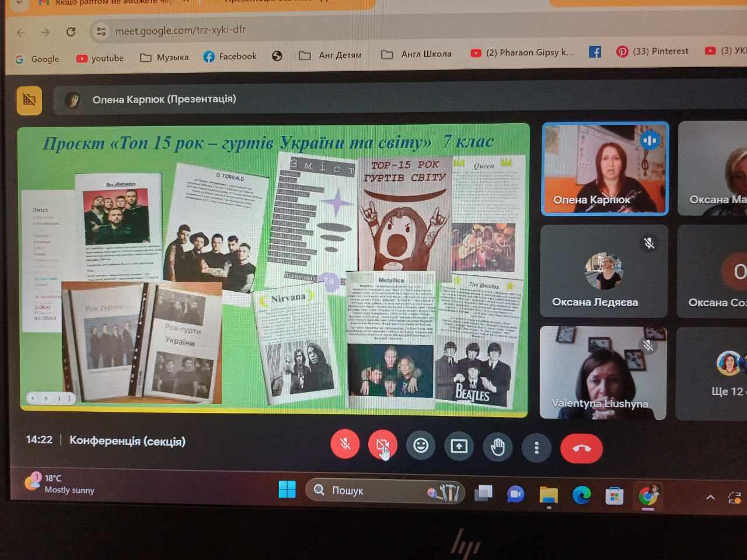This screenshot has height=560, width=747.
Task: Toggle the microphone mute button
Action: click(345, 444)
